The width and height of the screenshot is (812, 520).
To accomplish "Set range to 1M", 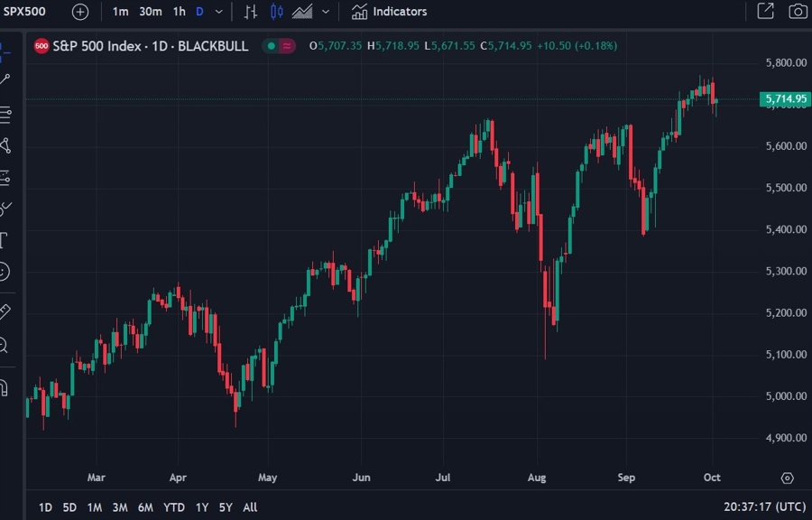I will click(94, 507).
